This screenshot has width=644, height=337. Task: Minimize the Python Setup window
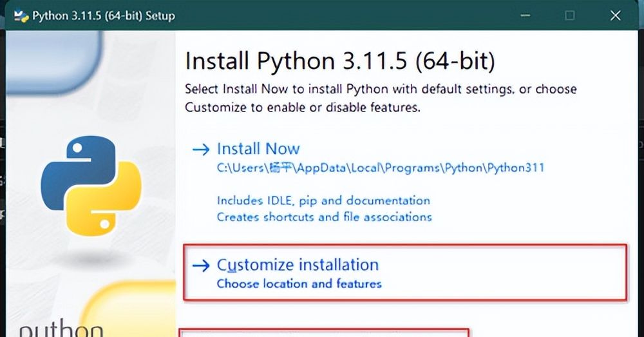[x=525, y=15]
